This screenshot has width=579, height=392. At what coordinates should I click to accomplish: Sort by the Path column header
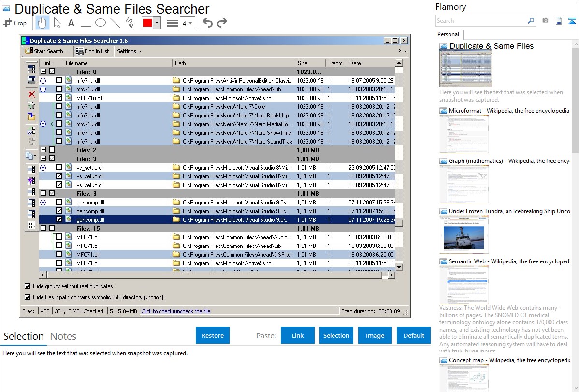tap(233, 63)
